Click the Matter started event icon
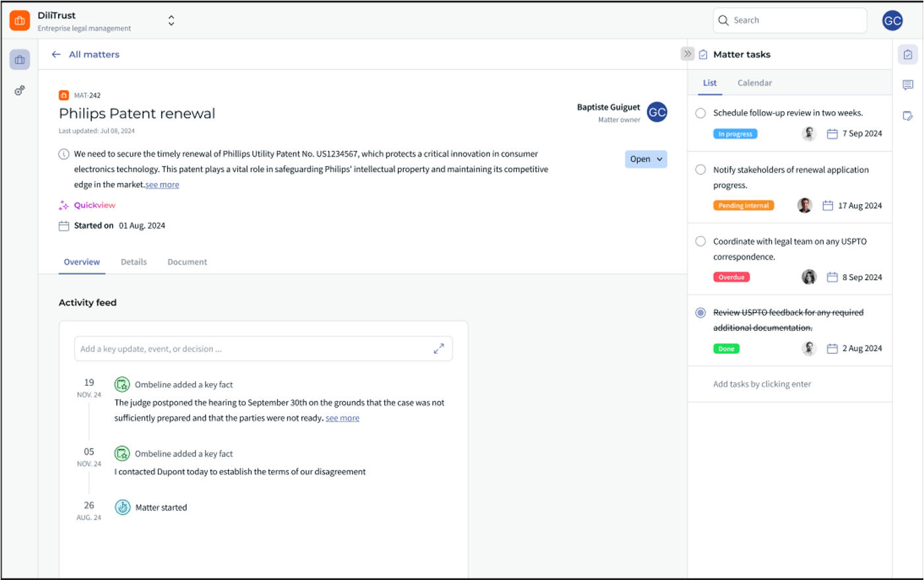 pos(123,507)
